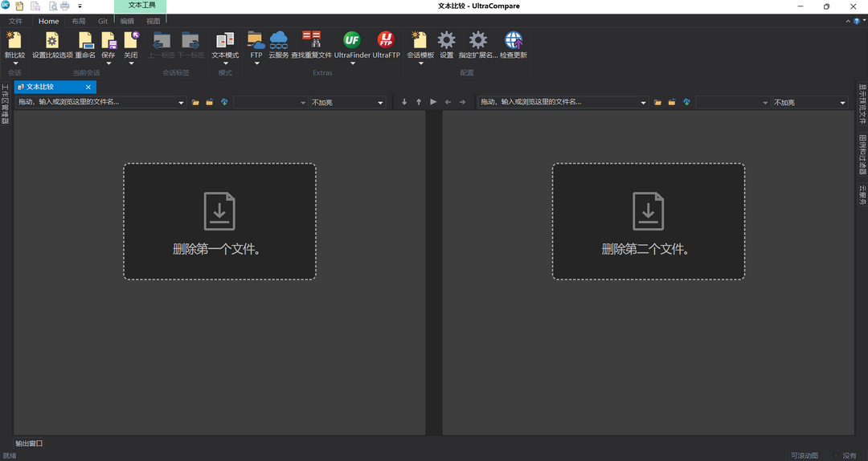Click the 新比较 (new compare) icon
The image size is (868, 461).
[14, 41]
